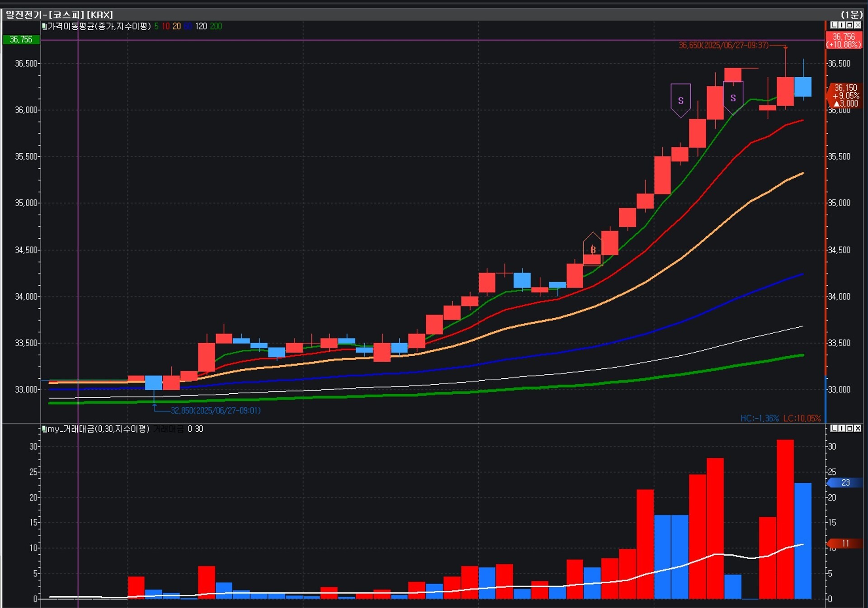Image resolution: width=868 pixels, height=608 pixels.
Task: Toggle the 가격이동평균 indicator icon
Action: coord(44,26)
